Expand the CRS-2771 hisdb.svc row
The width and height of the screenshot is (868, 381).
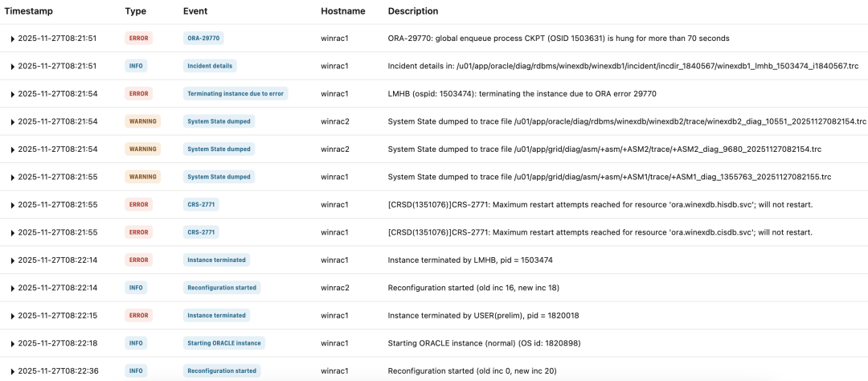(12, 205)
